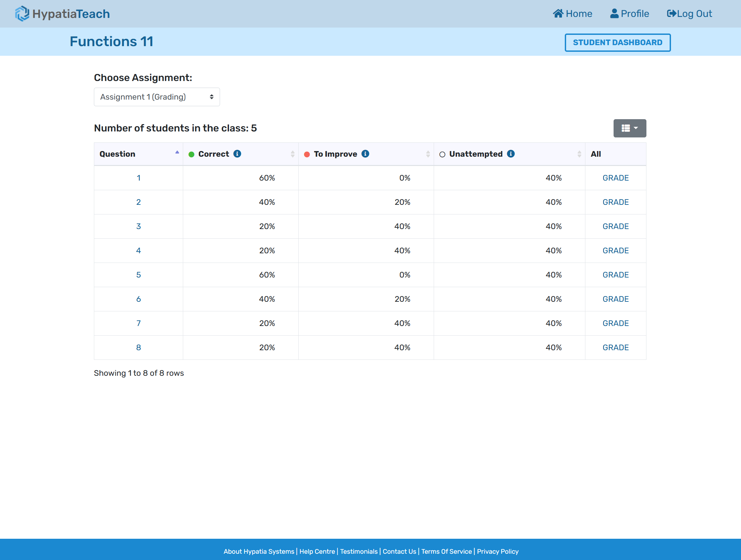Click the Functions 11 class title
Image resolution: width=741 pixels, height=560 pixels.
click(x=111, y=41)
